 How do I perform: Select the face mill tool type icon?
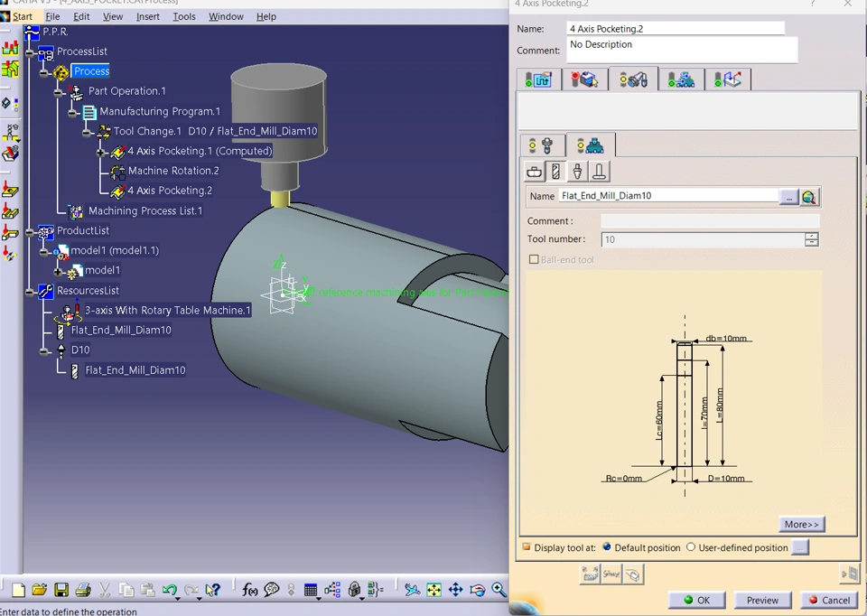coord(535,172)
